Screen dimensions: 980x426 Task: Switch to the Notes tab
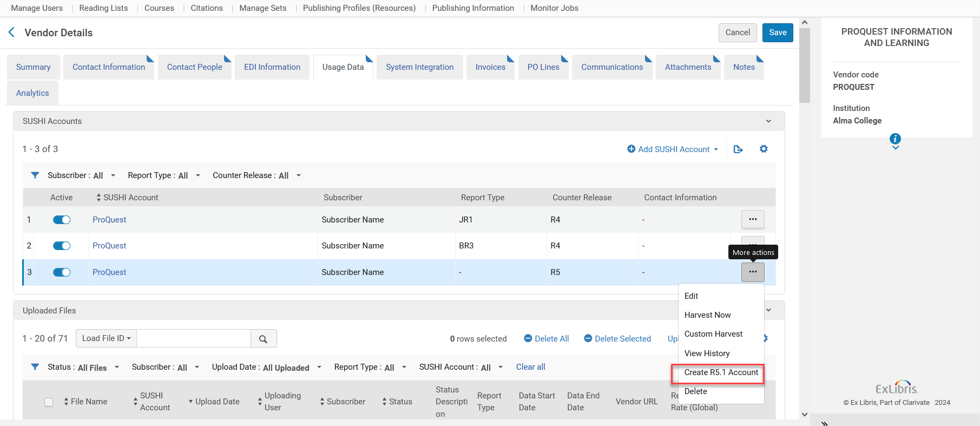coord(744,67)
